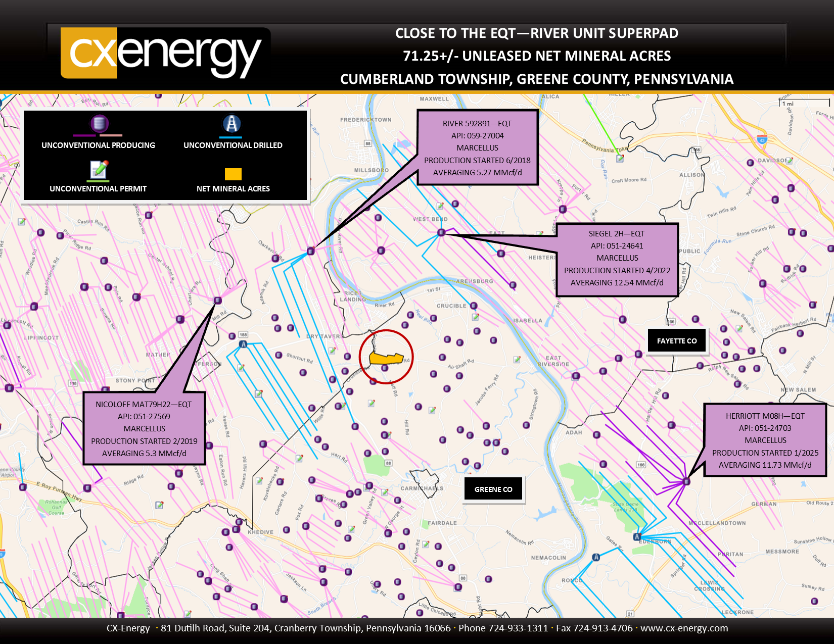The height and width of the screenshot is (644, 834).
Task: Select the River 592891 well marker
Action: (x=311, y=251)
